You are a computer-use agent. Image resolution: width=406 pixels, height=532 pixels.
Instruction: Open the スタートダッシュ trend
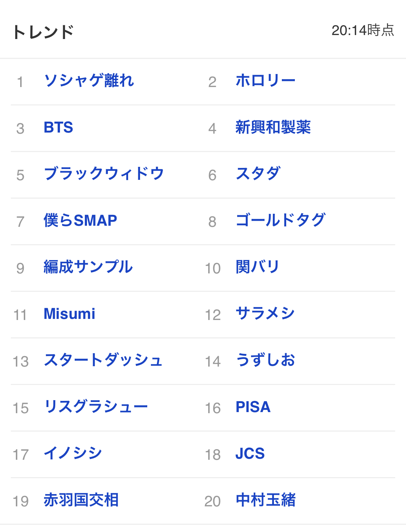(x=103, y=360)
